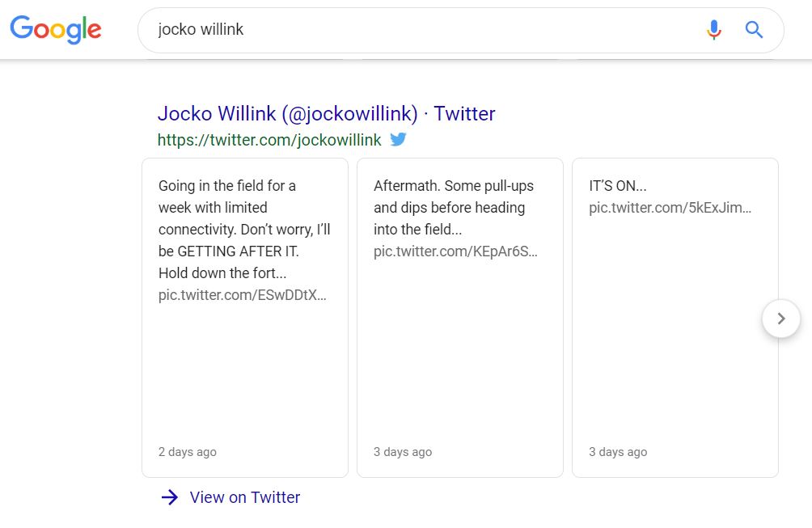Click '3 days ago' on the Aftermath tweet

point(403,452)
